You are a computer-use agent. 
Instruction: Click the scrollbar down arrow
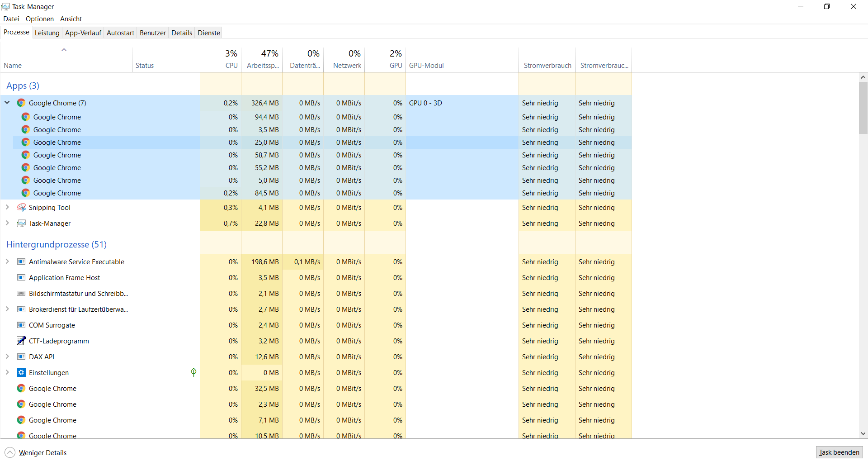pyautogui.click(x=863, y=433)
